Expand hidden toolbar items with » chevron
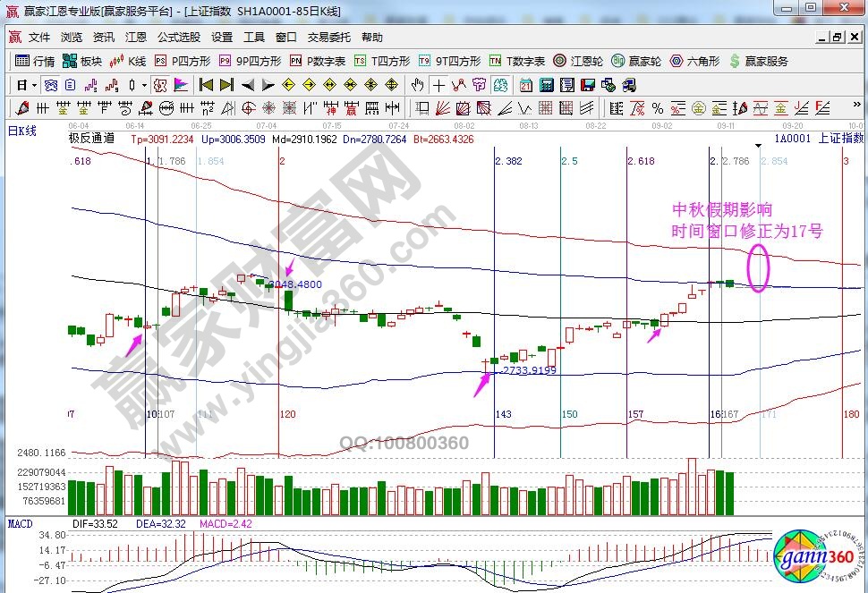The width and height of the screenshot is (868, 593). 859,108
